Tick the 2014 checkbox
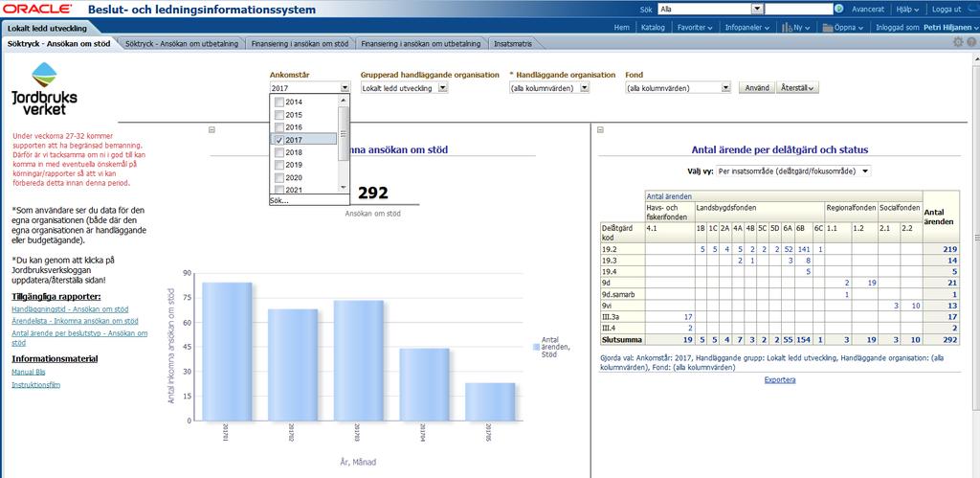Image resolution: width=980 pixels, height=478 pixels. (278, 102)
